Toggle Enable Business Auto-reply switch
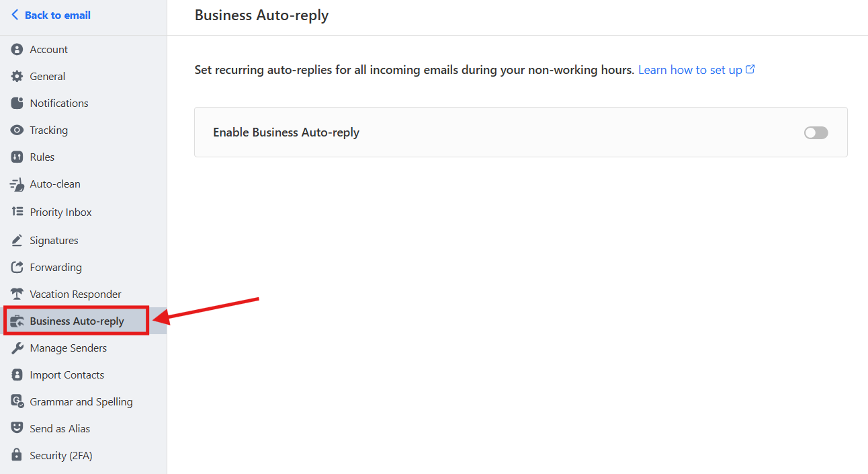868x474 pixels. point(816,132)
